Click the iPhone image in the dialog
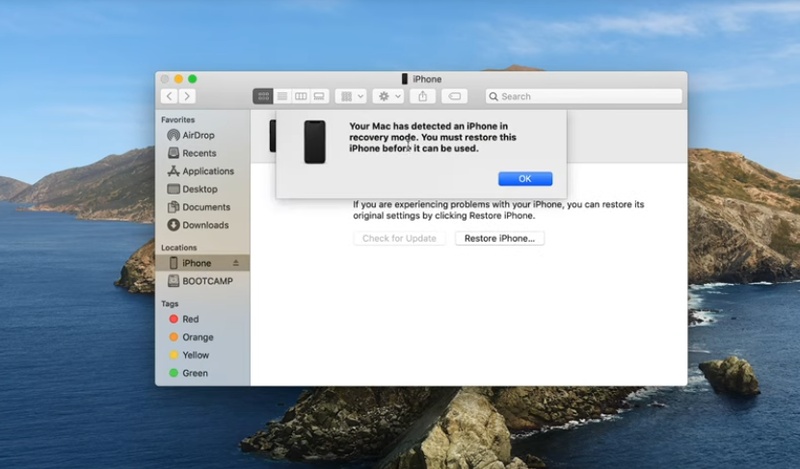Image resolution: width=800 pixels, height=469 pixels. pos(315,142)
